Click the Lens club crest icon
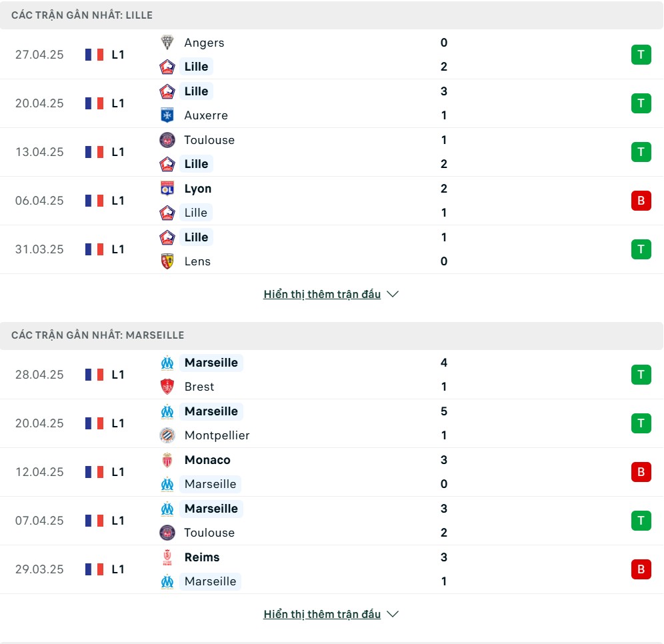Image resolution: width=664 pixels, height=644 pixels. (167, 261)
